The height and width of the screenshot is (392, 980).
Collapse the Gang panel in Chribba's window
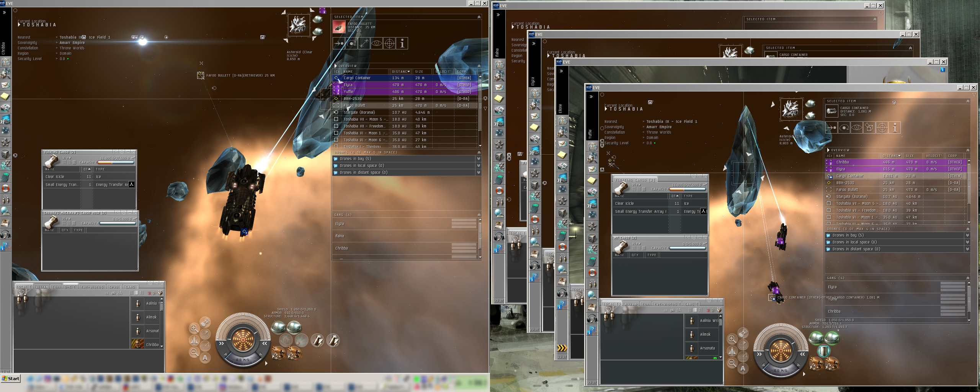pyautogui.click(x=479, y=215)
